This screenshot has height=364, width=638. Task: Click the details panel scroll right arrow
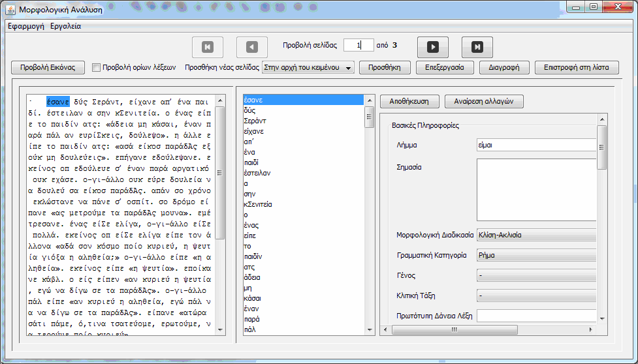[x=592, y=330]
